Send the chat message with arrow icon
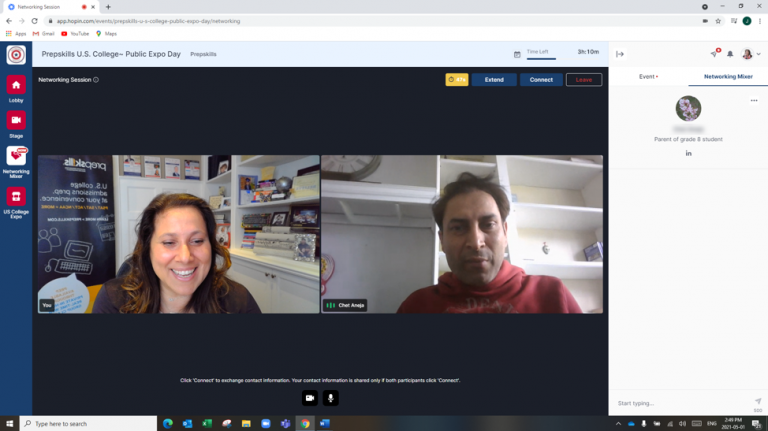768x431 pixels. pyautogui.click(x=758, y=401)
